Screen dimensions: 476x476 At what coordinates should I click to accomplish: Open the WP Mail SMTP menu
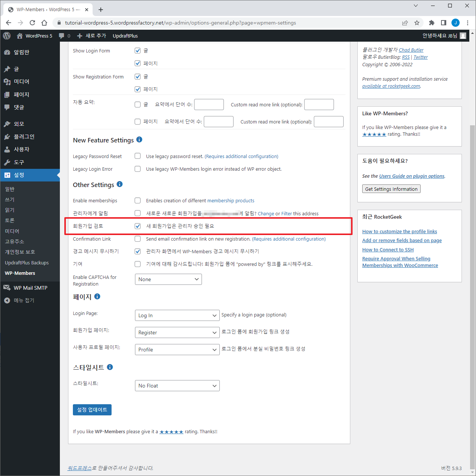[x=30, y=288]
